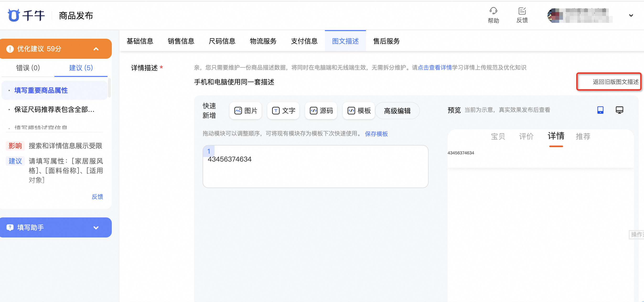Select suggestion 保证尺码推荐表包含全部…
Image resolution: width=644 pixels, height=302 pixels.
click(54, 109)
